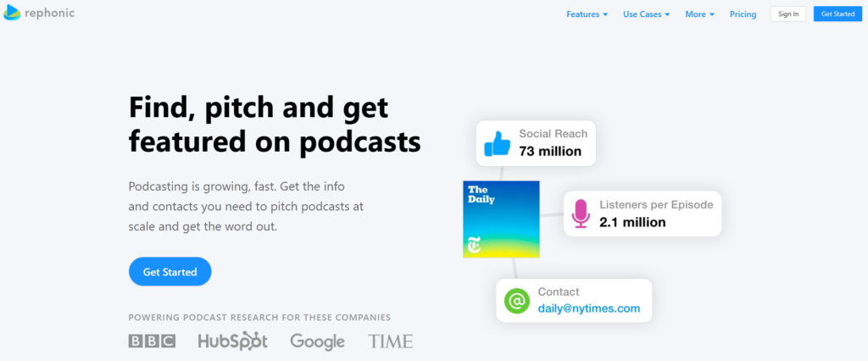
Task: Click the TIME logo
Action: tap(390, 342)
